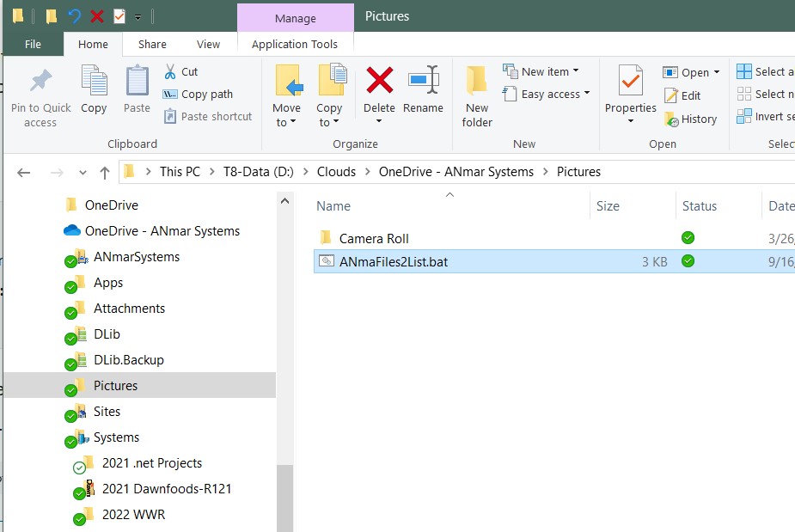Click the Up directory arrow
Viewport: 795px width, 532px height.
105,172
